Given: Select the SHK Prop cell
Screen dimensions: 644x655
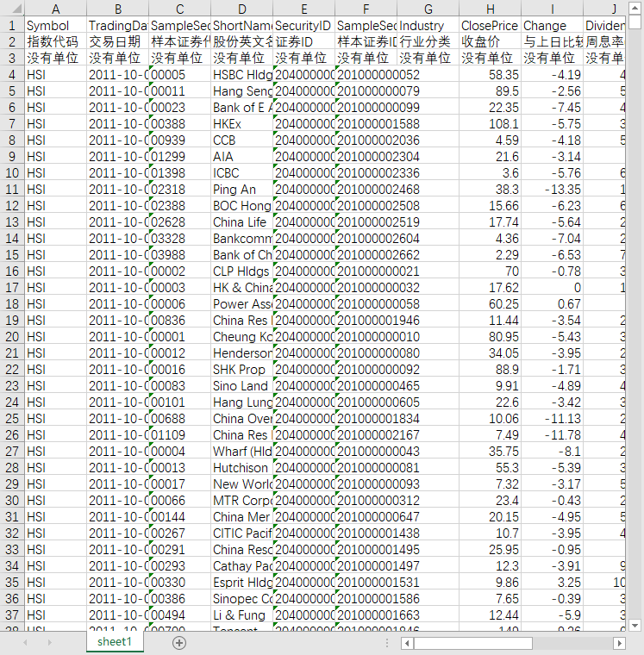Looking at the screenshot, I should [242, 369].
